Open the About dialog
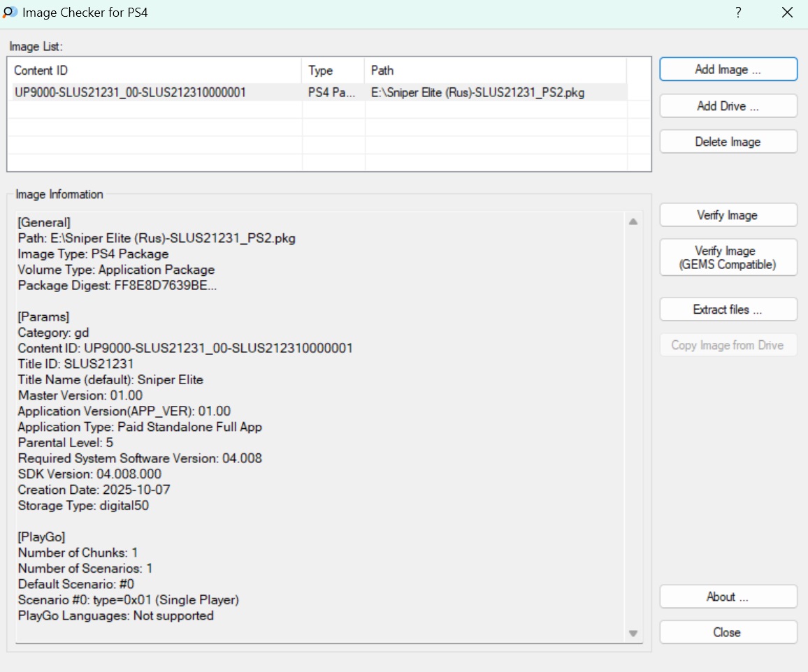This screenshot has width=808, height=672. [728, 597]
